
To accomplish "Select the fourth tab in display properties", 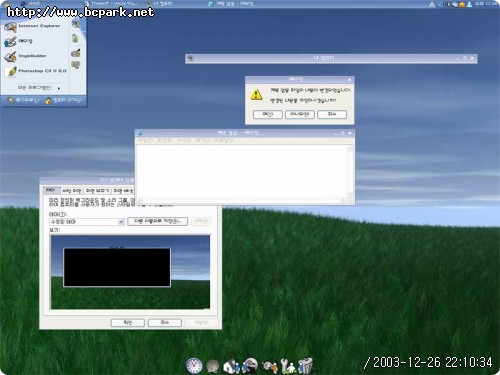I will click(x=123, y=191).
